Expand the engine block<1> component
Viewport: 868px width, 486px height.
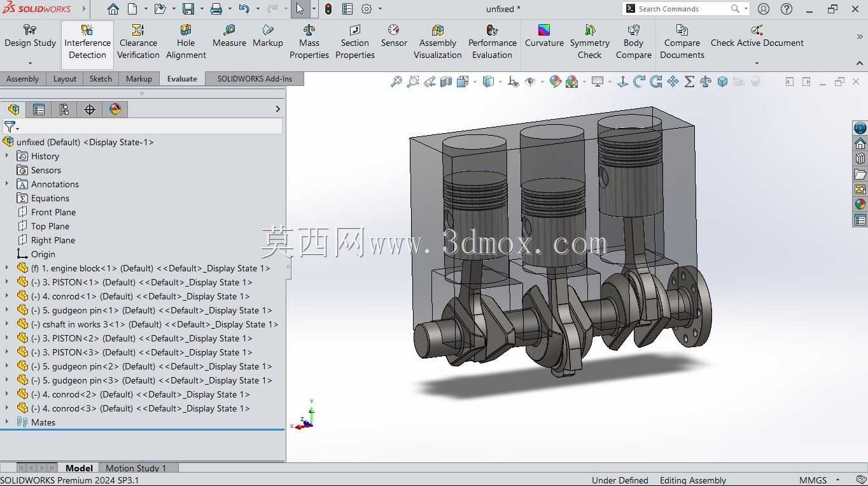tap(7, 268)
